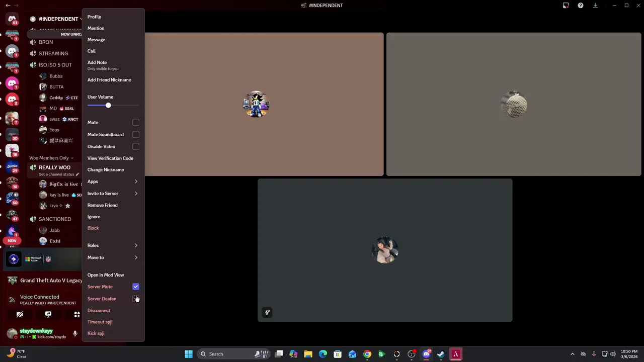Uncheck the Server Mute checkbox
644x362 pixels.
(x=136, y=287)
